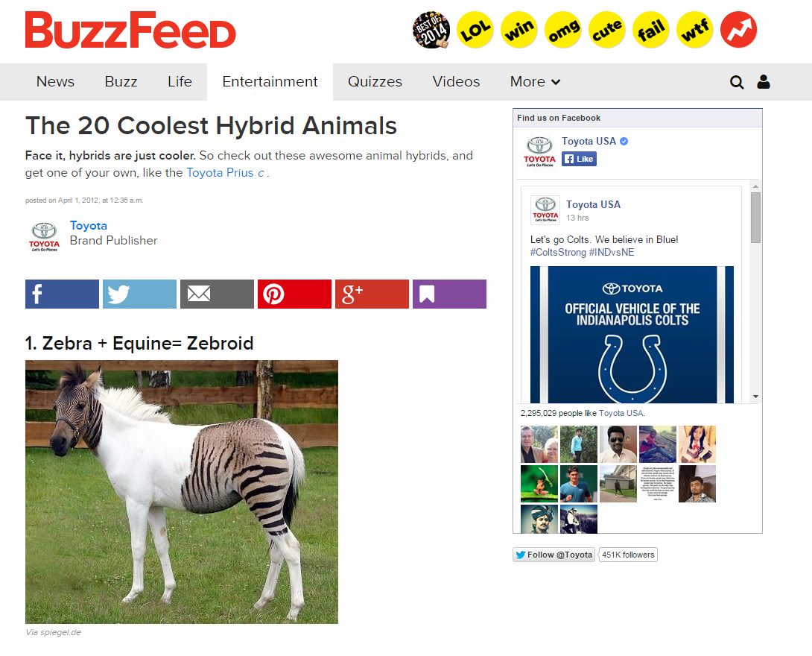Open the trending arrow red badge
812x656 pixels.
pyautogui.click(x=738, y=30)
